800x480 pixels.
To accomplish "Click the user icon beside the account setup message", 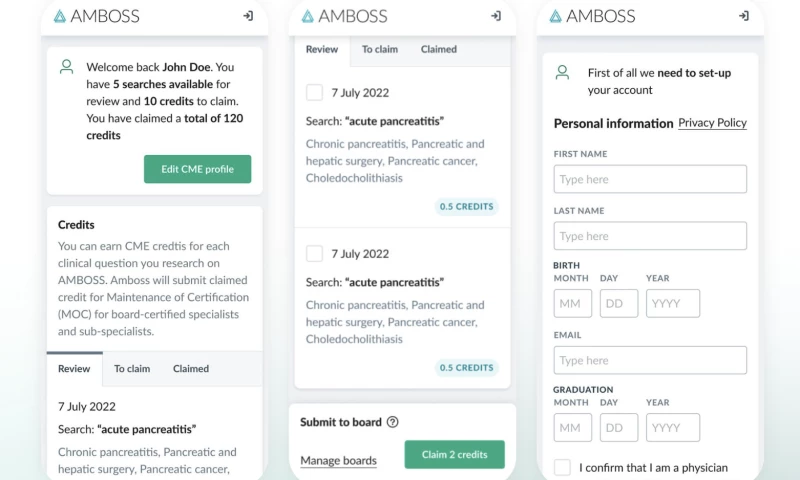I will pyautogui.click(x=562, y=73).
